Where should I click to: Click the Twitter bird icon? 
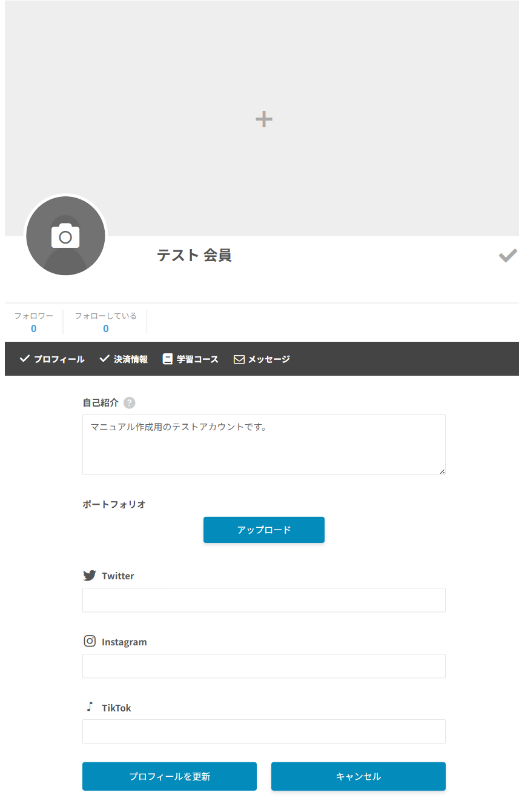tap(90, 576)
